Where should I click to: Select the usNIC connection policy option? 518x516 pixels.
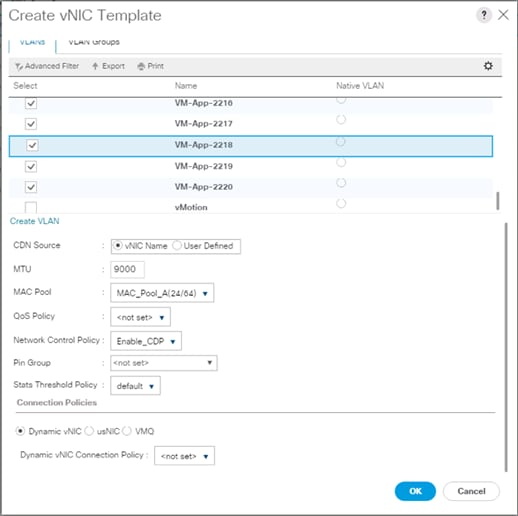click(89, 431)
